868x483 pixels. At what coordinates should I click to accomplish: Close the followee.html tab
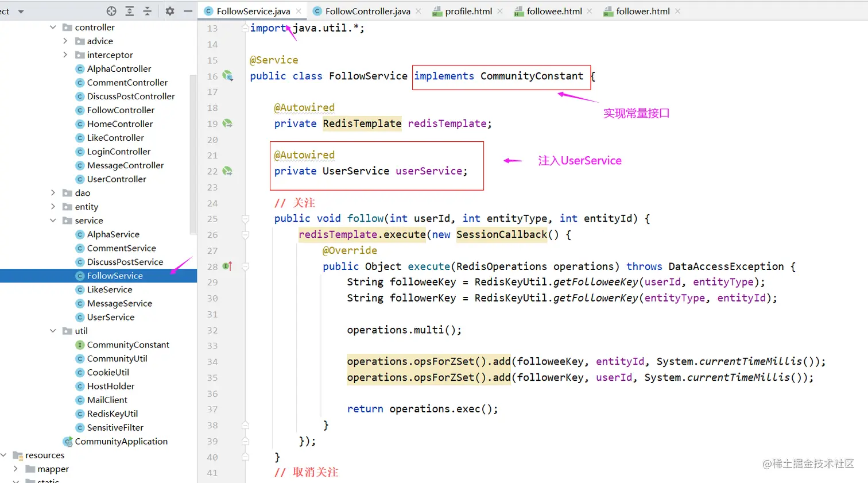tap(590, 11)
